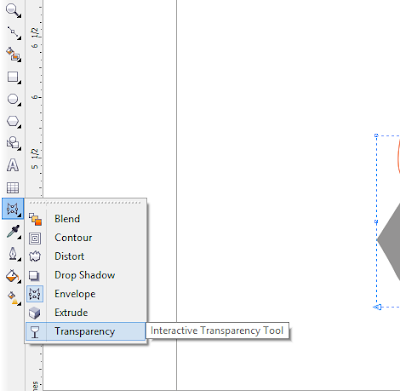The width and height of the screenshot is (400, 391).
Task: Choose Blend from the flyout
Action: [86, 219]
